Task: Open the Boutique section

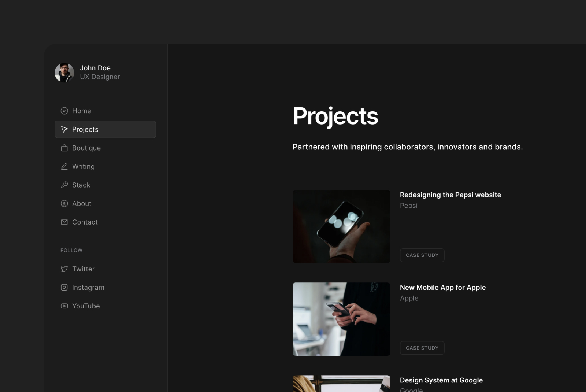Action: [105, 148]
